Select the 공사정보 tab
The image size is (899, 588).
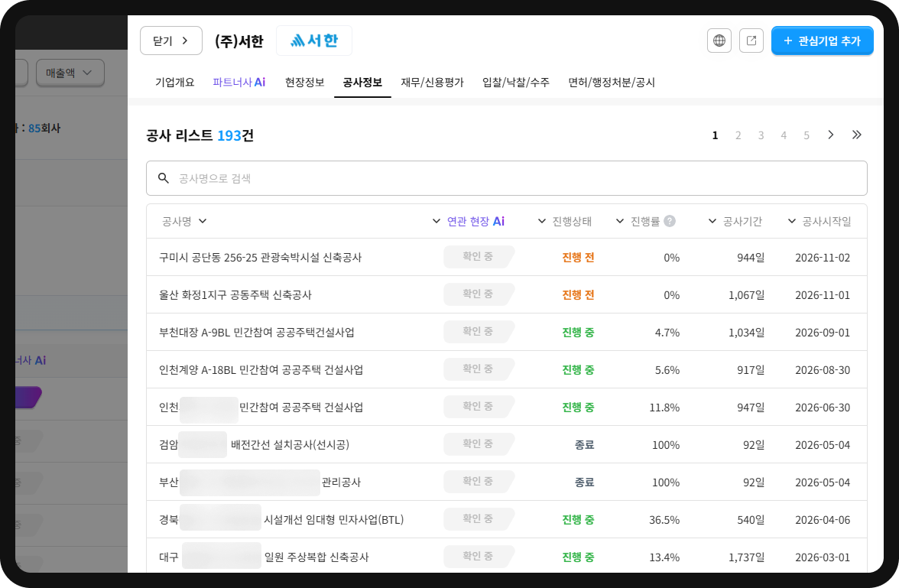tap(362, 82)
